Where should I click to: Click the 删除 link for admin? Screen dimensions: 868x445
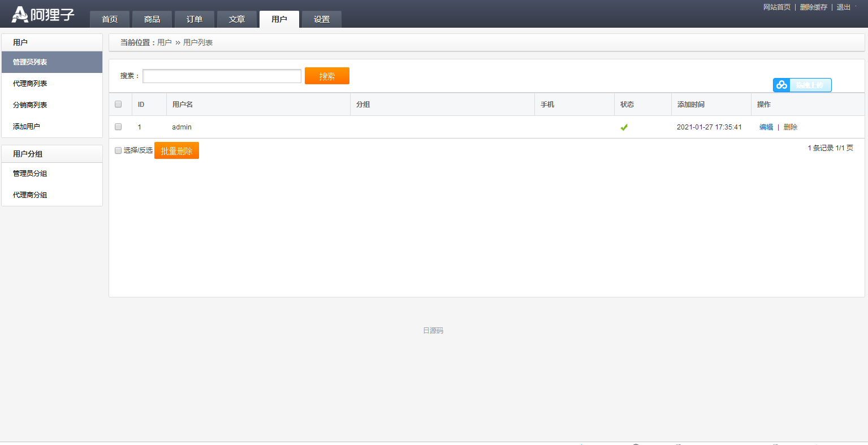[790, 127]
